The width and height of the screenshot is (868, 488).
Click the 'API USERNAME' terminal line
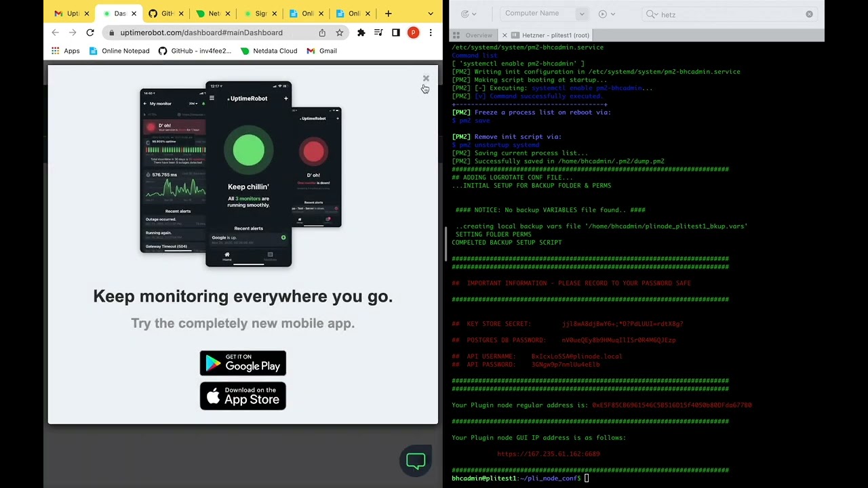(x=537, y=357)
